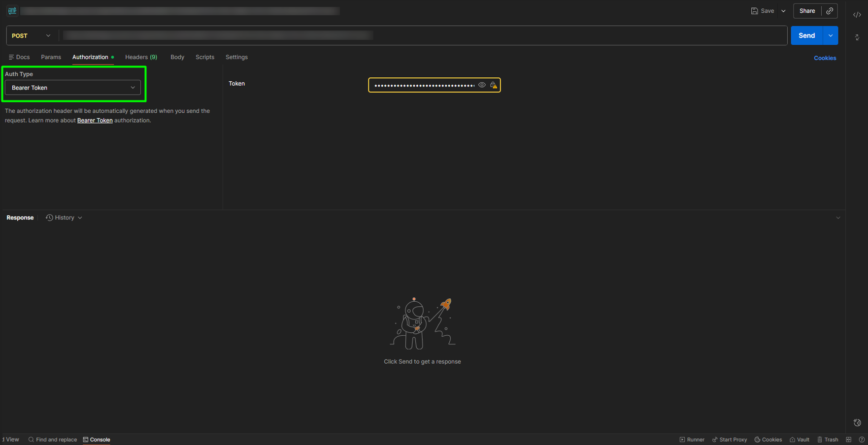Open the code snippet panel icon
The image size is (868, 445).
click(857, 15)
